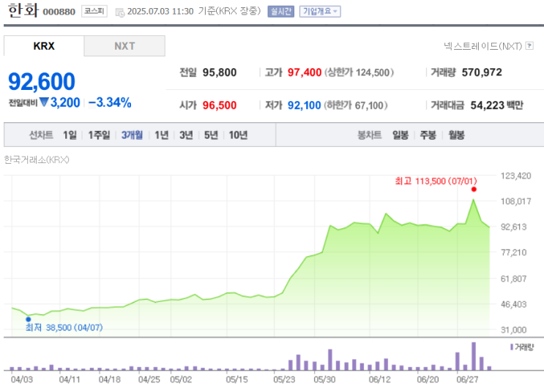Show the 일봉 daily candle chart

pos(400,135)
